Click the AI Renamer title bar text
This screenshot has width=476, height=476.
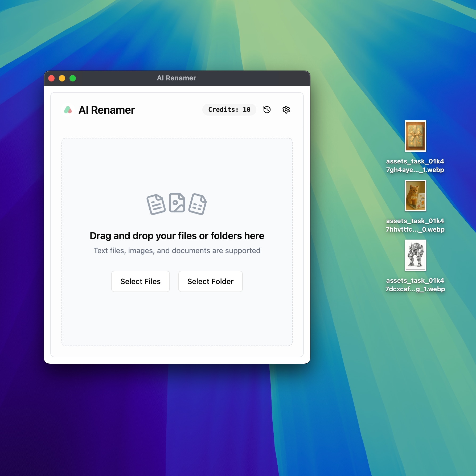[177, 78]
